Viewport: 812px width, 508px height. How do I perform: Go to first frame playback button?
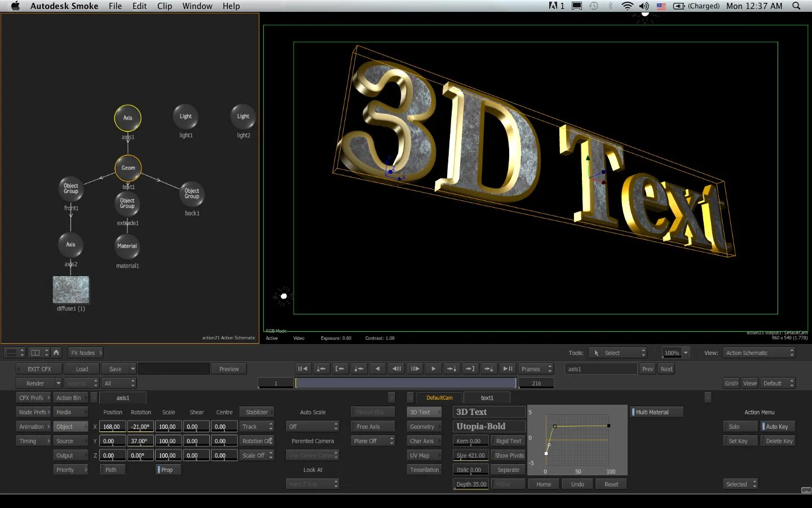coord(303,369)
